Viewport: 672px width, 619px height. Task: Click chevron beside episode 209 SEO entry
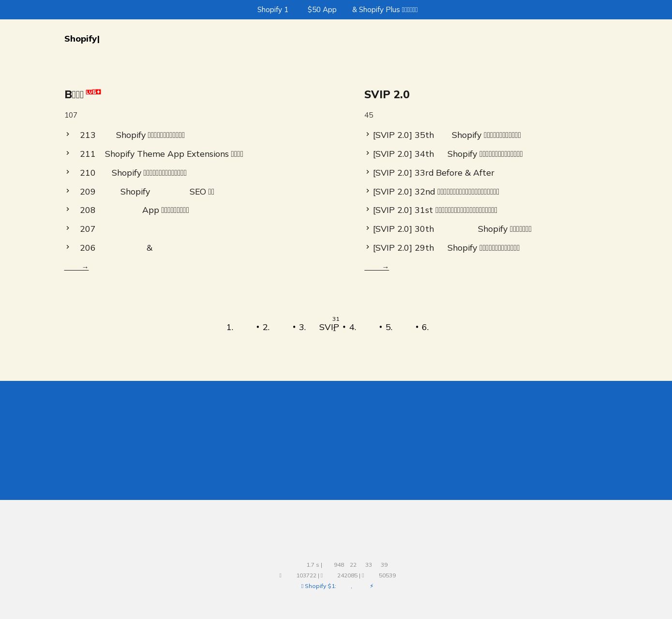pyautogui.click(x=68, y=191)
